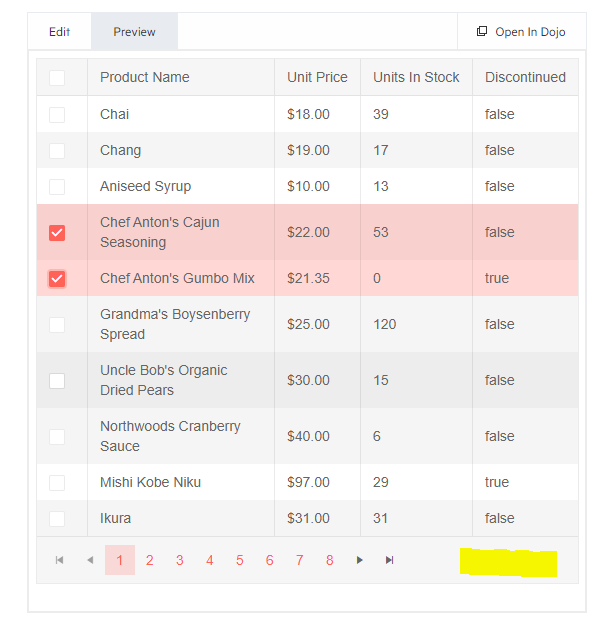Go to page 2 of results

(x=150, y=560)
